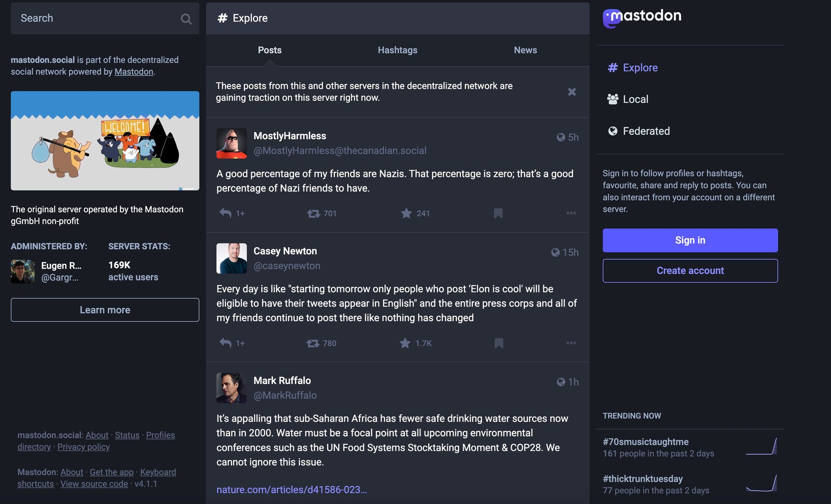Click the welcome banner image
Image resolution: width=831 pixels, height=504 pixels.
[x=105, y=141]
